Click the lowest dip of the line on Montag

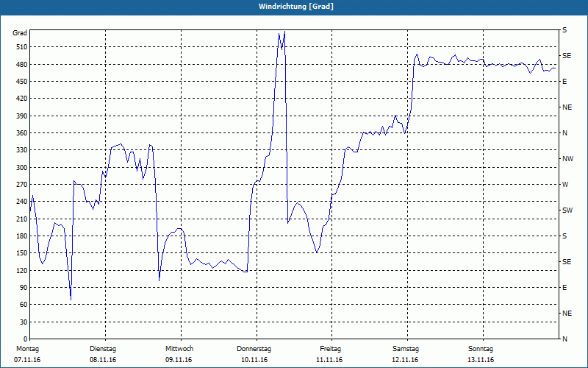click(x=71, y=300)
